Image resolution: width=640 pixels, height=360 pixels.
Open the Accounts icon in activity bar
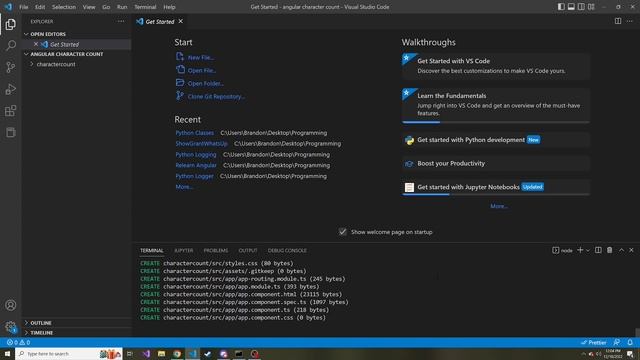(11, 305)
